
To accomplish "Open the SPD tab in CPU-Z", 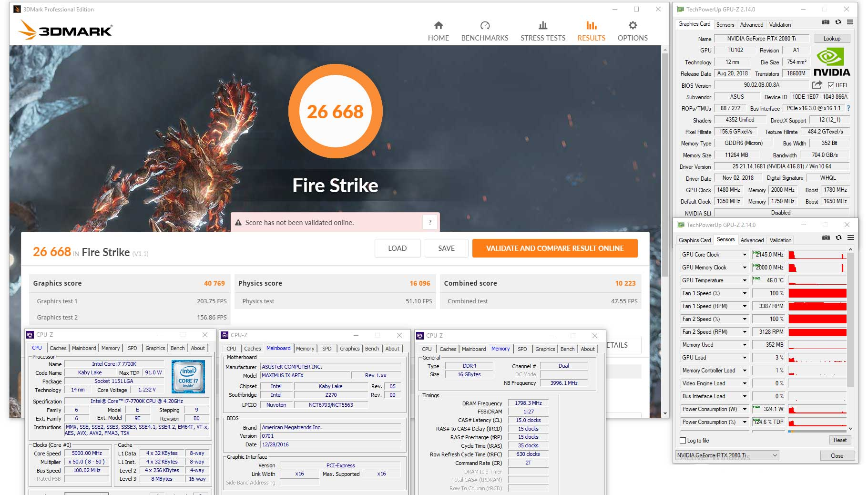I will [133, 348].
